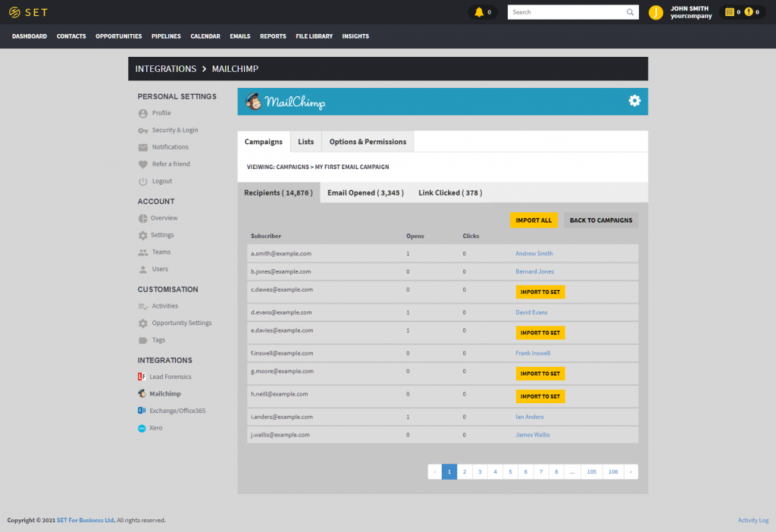Import e.davies@example.com to SET
The width and height of the screenshot is (776, 532).
click(x=540, y=333)
